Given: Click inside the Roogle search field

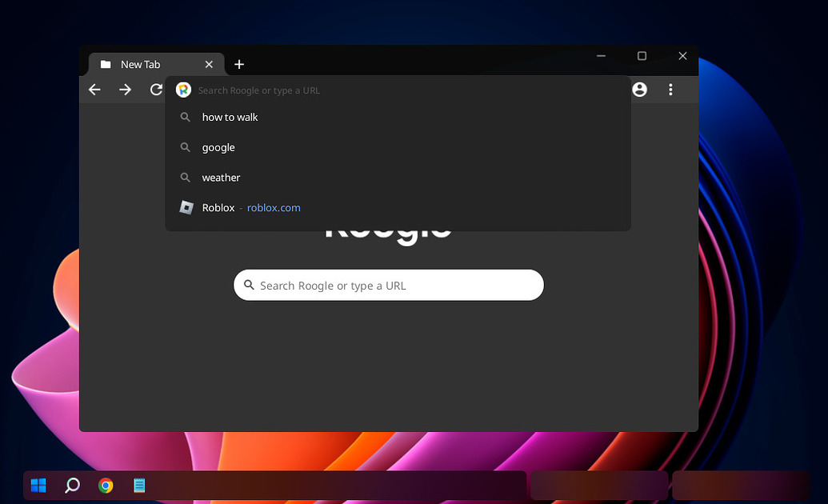Looking at the screenshot, I should (388, 285).
